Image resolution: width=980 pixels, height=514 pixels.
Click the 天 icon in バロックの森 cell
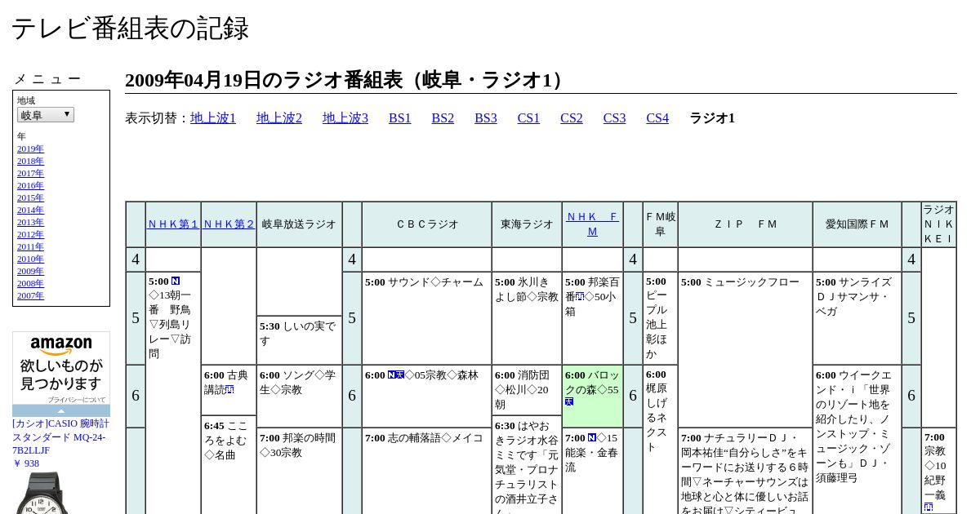pos(569,401)
